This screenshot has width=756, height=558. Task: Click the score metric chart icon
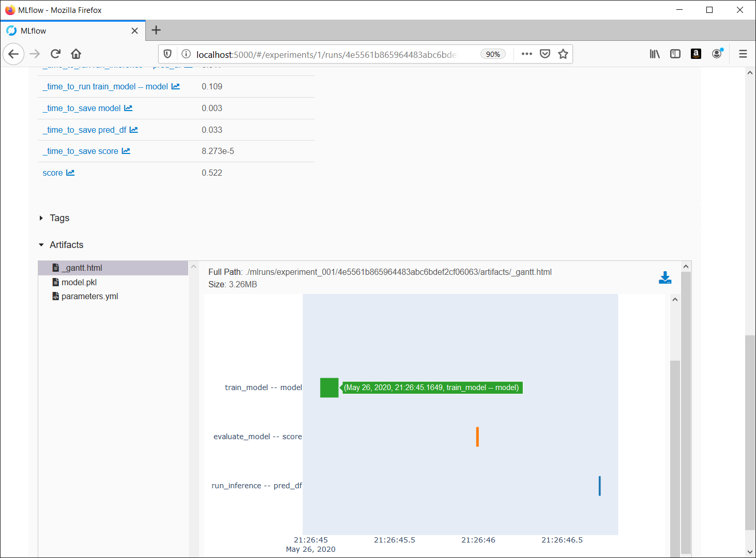[x=70, y=173]
